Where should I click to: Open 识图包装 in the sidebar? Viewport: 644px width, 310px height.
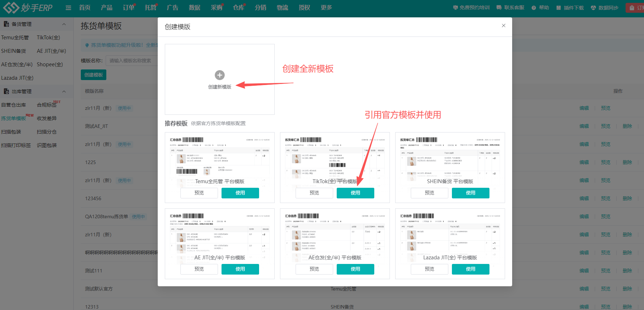[x=47, y=145]
